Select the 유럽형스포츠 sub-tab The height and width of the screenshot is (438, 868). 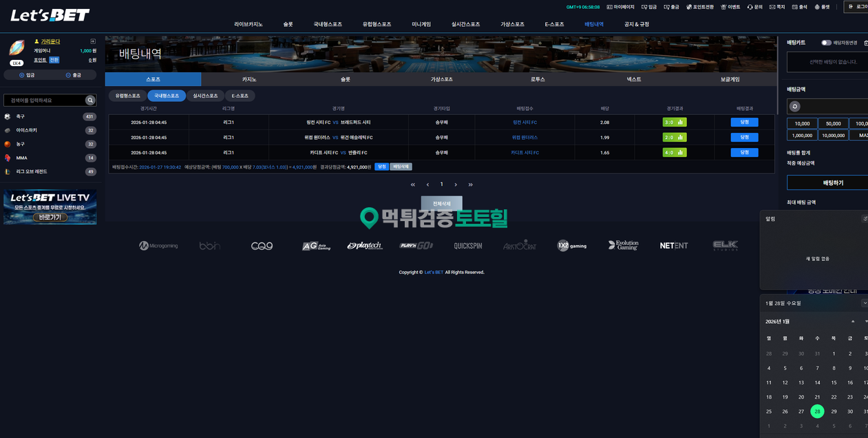click(x=127, y=96)
